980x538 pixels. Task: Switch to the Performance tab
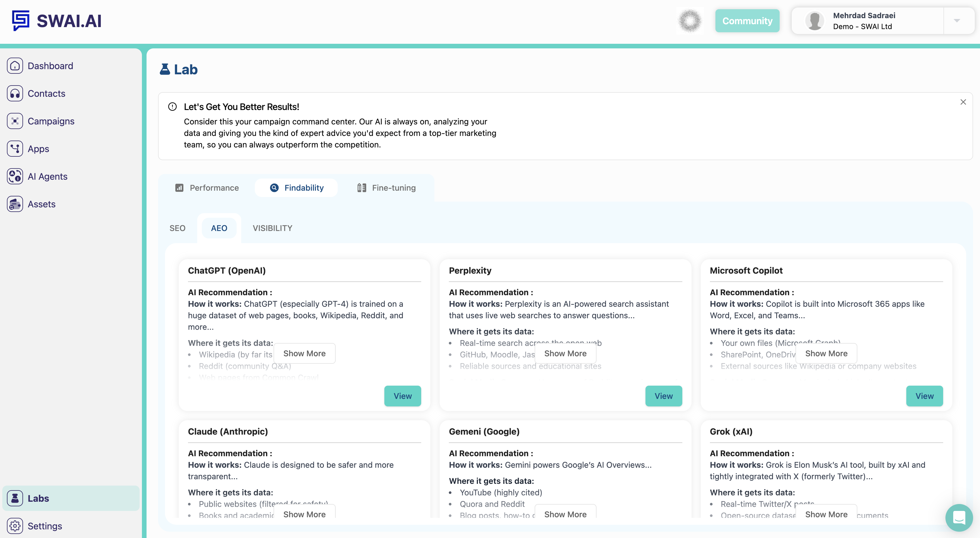[x=207, y=187]
